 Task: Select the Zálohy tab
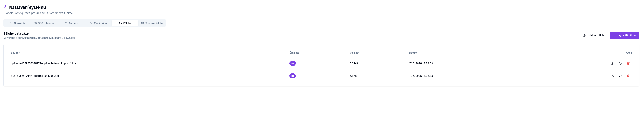[125, 23]
